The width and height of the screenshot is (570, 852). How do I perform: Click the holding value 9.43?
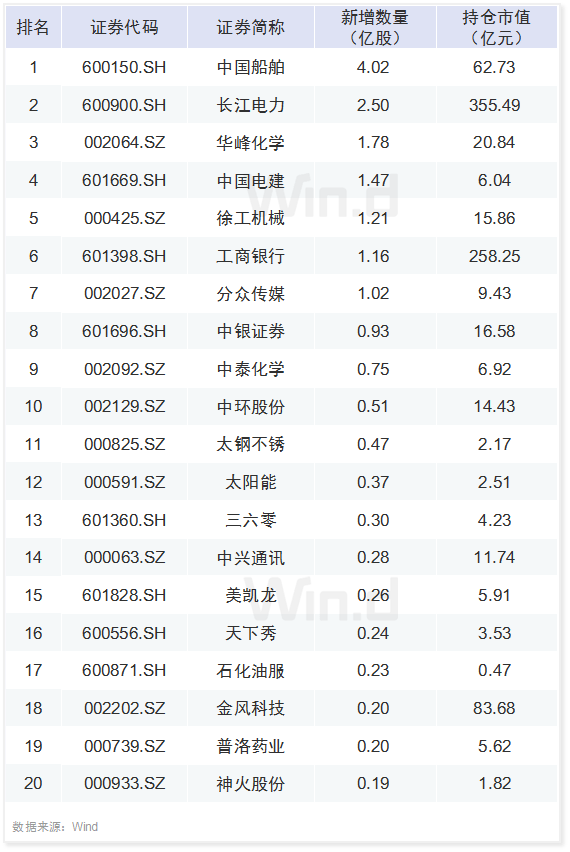coord(494,293)
